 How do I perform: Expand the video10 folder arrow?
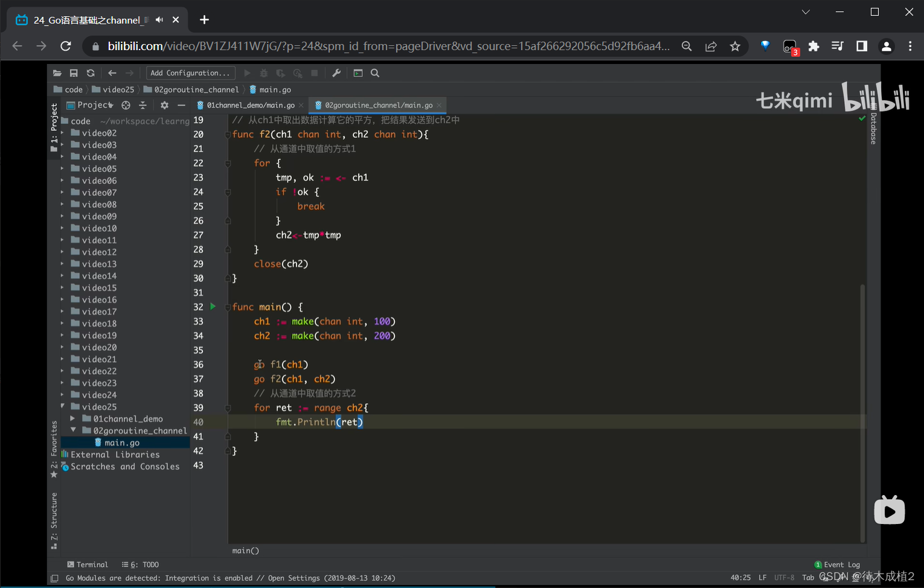coord(62,228)
